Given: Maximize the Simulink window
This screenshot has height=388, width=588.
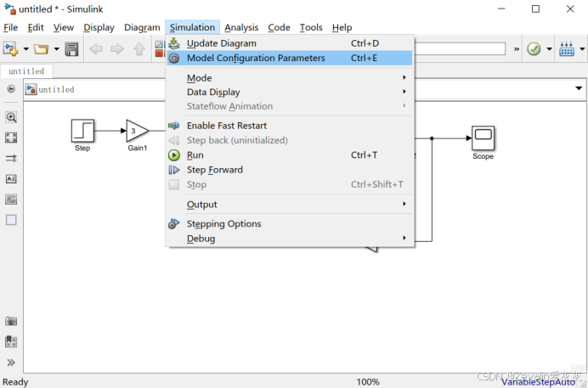Looking at the screenshot, I should pos(536,8).
